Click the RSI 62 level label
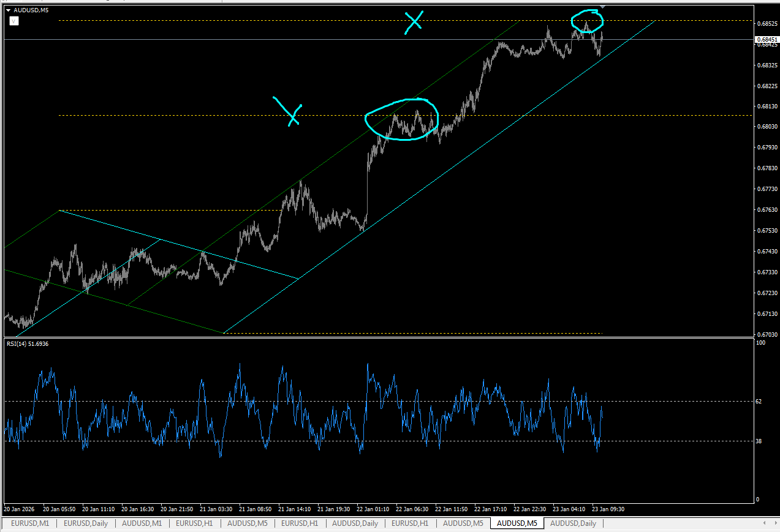The height and width of the screenshot is (532, 780). (759, 402)
